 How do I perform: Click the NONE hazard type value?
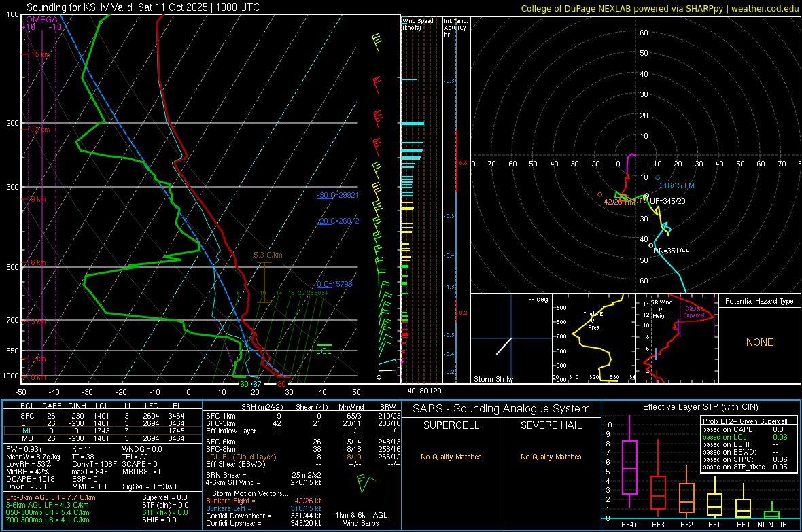(x=759, y=342)
